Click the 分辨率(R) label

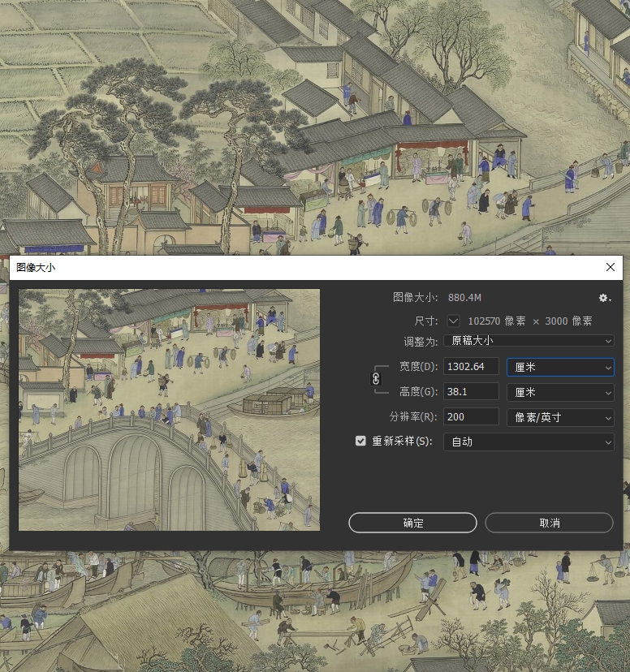click(x=413, y=416)
